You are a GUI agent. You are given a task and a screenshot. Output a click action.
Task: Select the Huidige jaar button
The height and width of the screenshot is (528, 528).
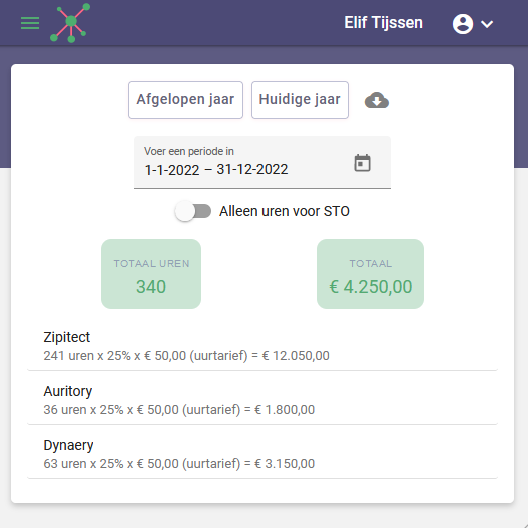(300, 100)
